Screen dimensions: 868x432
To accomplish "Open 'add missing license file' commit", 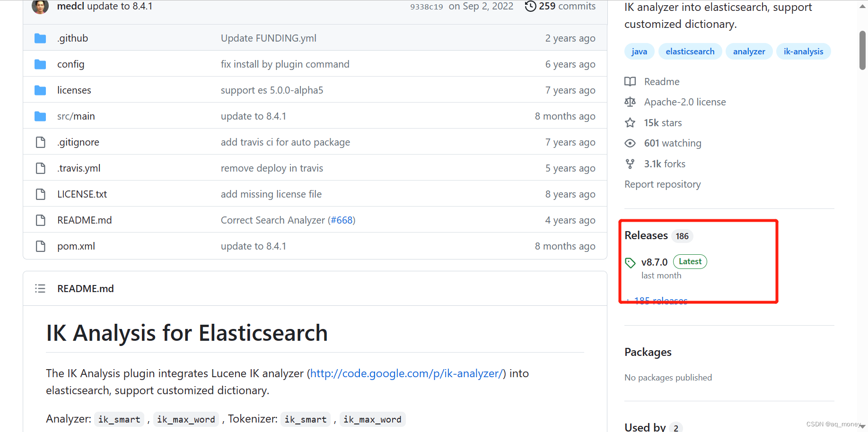I will click(272, 194).
